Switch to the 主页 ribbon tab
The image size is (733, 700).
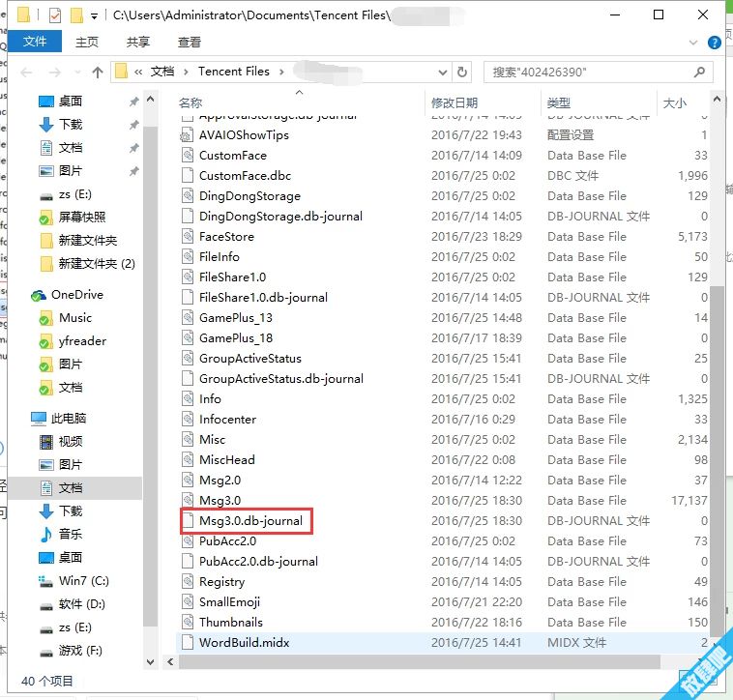(x=87, y=42)
